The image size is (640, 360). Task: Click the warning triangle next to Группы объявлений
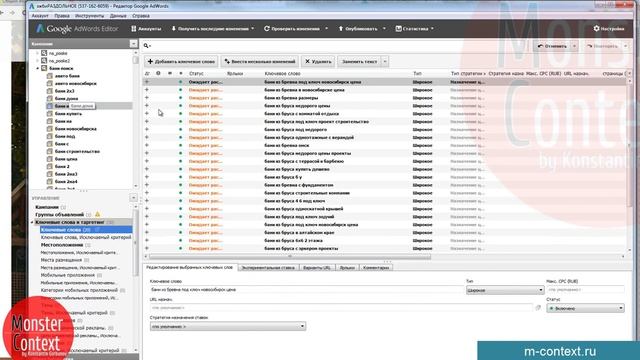pos(98,214)
